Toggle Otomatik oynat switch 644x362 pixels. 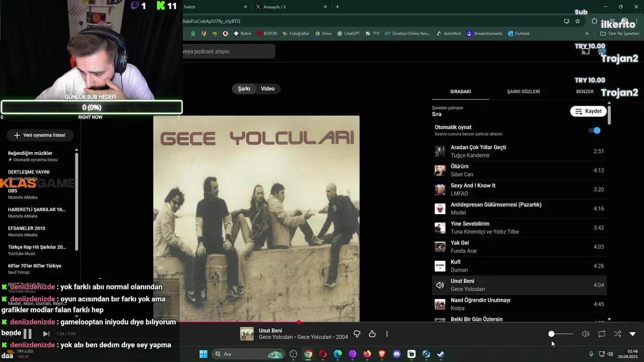594,130
